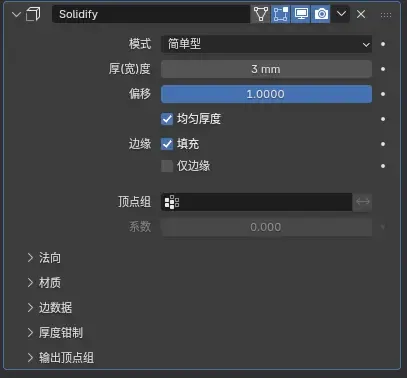The height and width of the screenshot is (378, 407).
Task: Edit the Solidify modifier name field
Action: [151, 14]
